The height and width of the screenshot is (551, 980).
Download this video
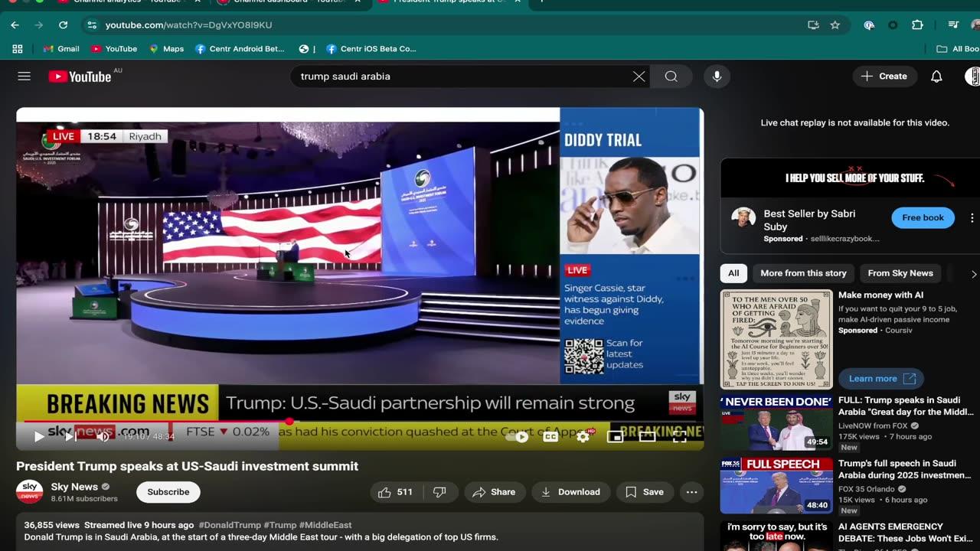coord(570,492)
